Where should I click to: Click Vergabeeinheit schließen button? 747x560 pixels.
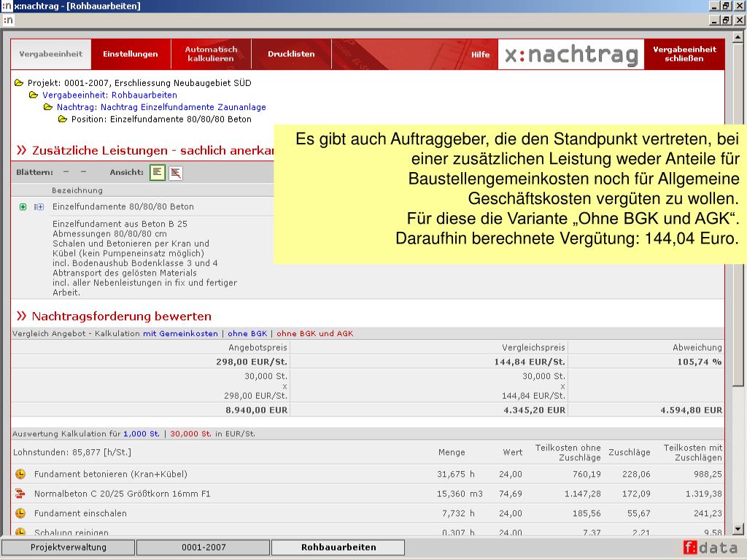pos(684,54)
